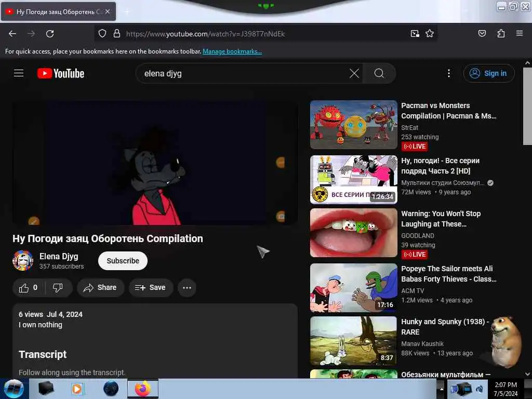This screenshot has width=532, height=399.
Task: Open Hunky and Spunky (1938) title
Action: (445, 327)
